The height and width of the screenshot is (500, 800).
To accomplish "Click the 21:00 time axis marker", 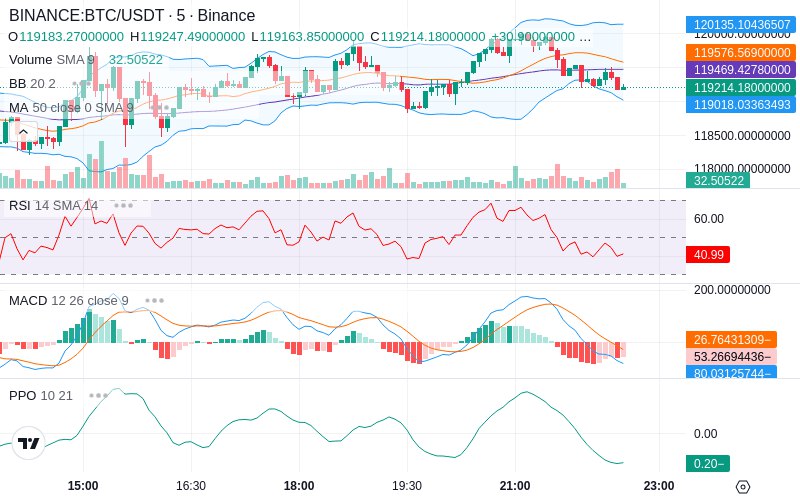I will (515, 486).
